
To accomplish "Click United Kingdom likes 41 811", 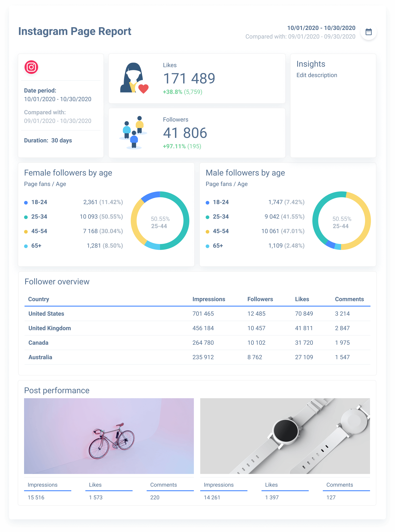I will 304,328.
